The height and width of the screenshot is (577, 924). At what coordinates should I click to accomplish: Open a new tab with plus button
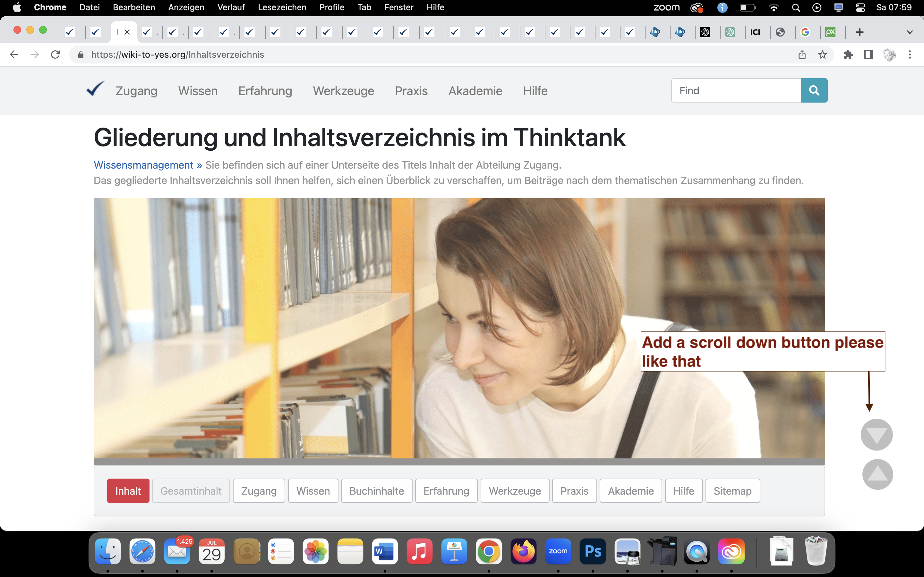860,32
